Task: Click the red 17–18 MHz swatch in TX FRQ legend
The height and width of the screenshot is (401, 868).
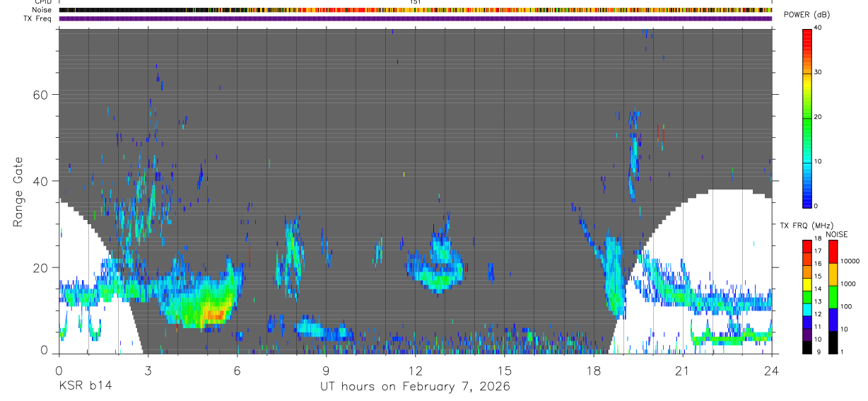Action: (807, 245)
